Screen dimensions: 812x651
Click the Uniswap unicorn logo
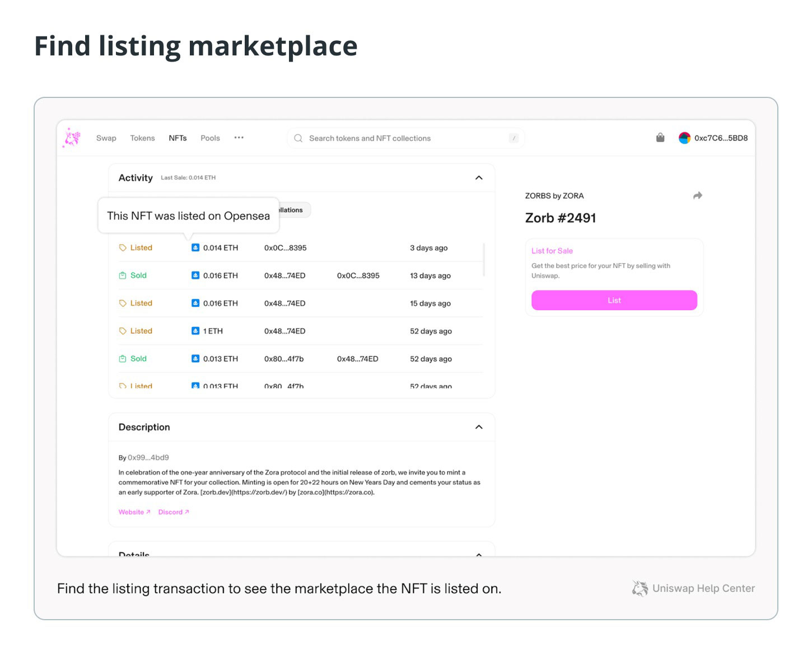tap(72, 138)
